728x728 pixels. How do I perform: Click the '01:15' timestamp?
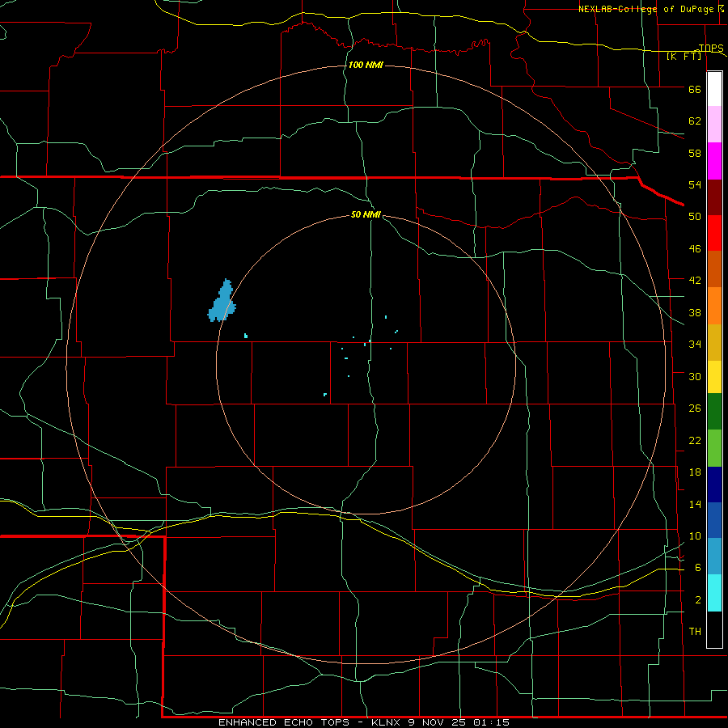(491, 722)
